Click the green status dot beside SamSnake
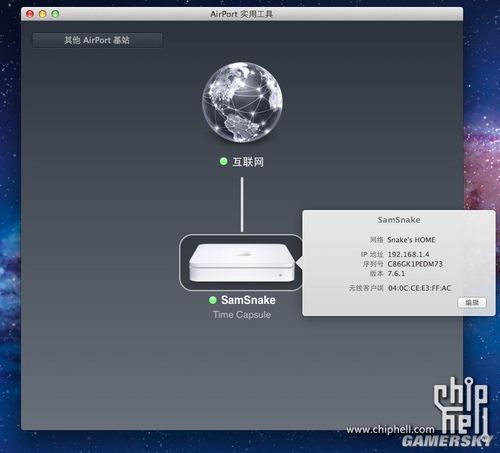Viewport: 500px width, 453px height. pos(213,300)
